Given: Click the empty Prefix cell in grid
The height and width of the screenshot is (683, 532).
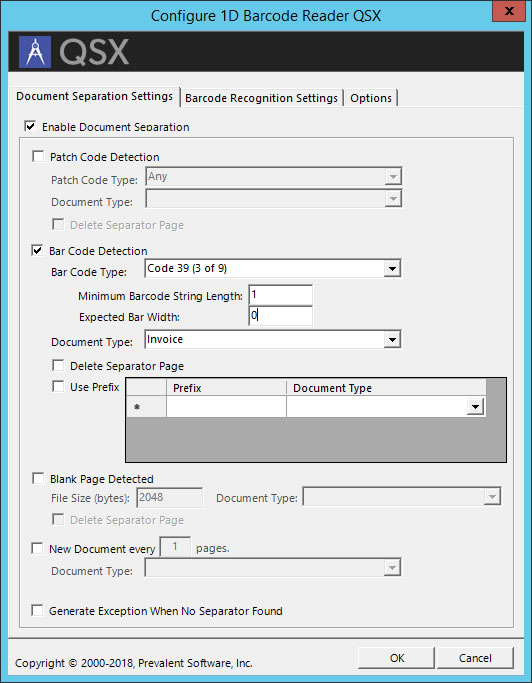Looking at the screenshot, I should (x=226, y=407).
